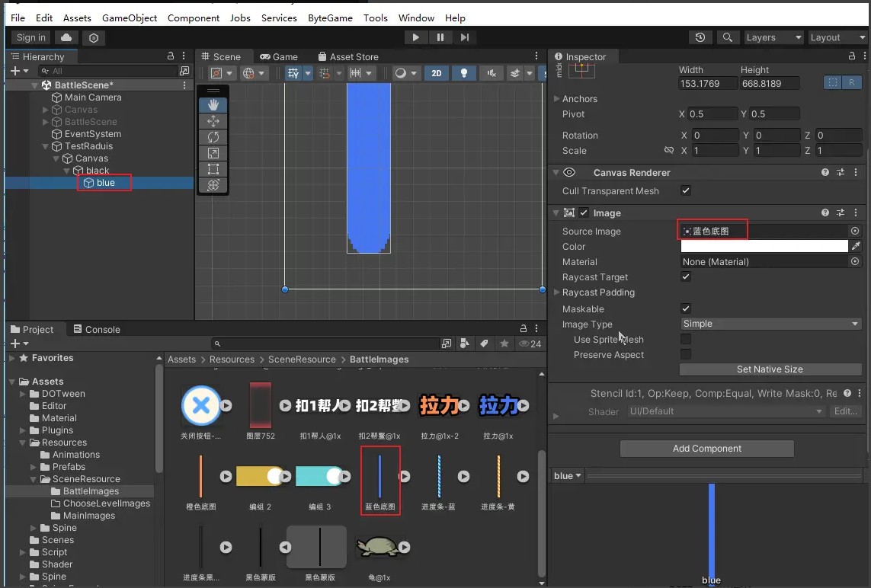The width and height of the screenshot is (871, 588).
Task: Click the Play button in the toolbar
Action: point(415,37)
